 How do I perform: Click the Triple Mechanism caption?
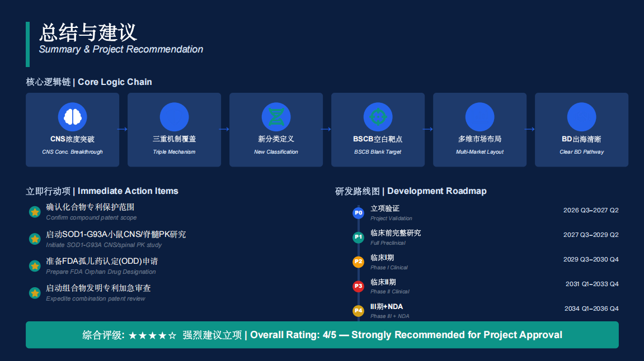click(174, 152)
